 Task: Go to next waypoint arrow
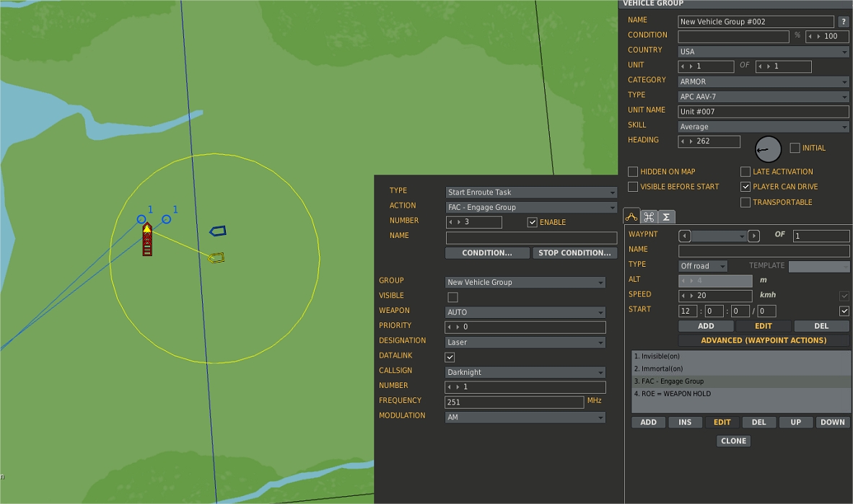point(753,236)
